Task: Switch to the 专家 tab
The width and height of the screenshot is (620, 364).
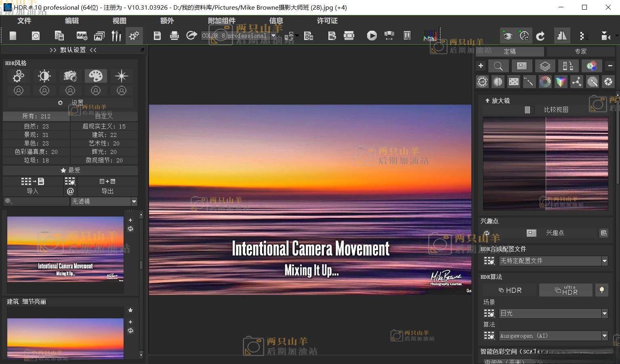Action: [580, 51]
